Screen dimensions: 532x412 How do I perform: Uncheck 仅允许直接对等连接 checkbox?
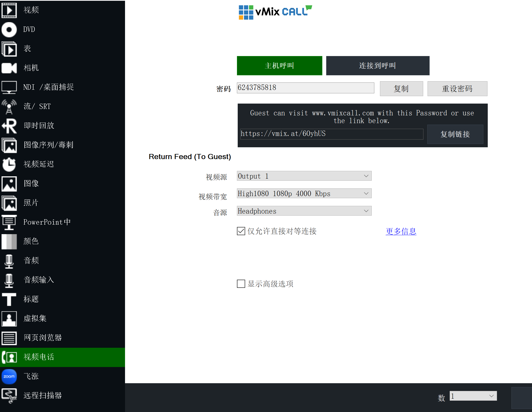click(241, 231)
